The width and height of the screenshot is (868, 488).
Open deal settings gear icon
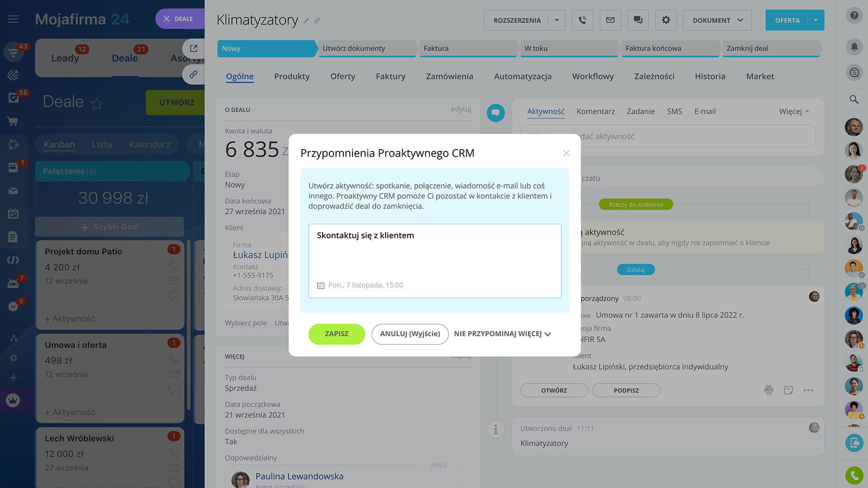(x=666, y=20)
